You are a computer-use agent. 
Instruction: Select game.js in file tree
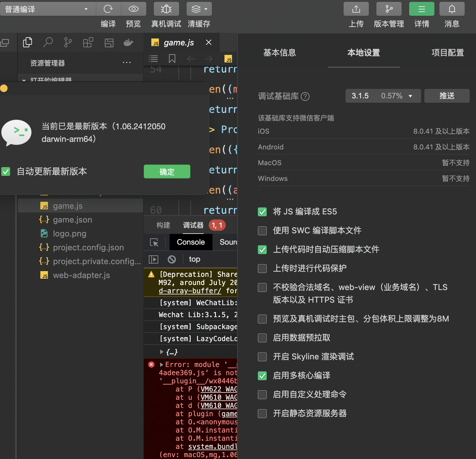80,206
